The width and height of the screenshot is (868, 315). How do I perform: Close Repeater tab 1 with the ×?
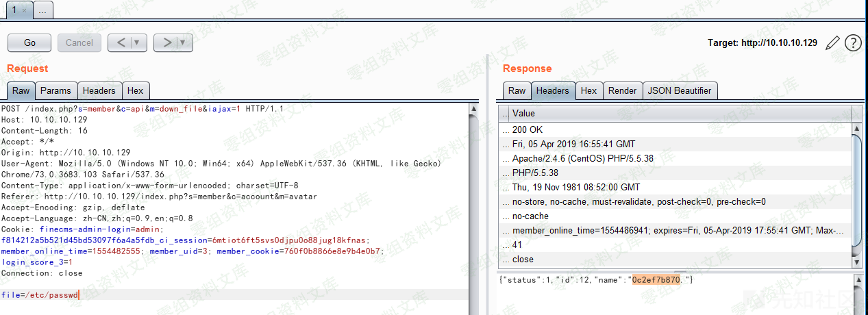(25, 10)
